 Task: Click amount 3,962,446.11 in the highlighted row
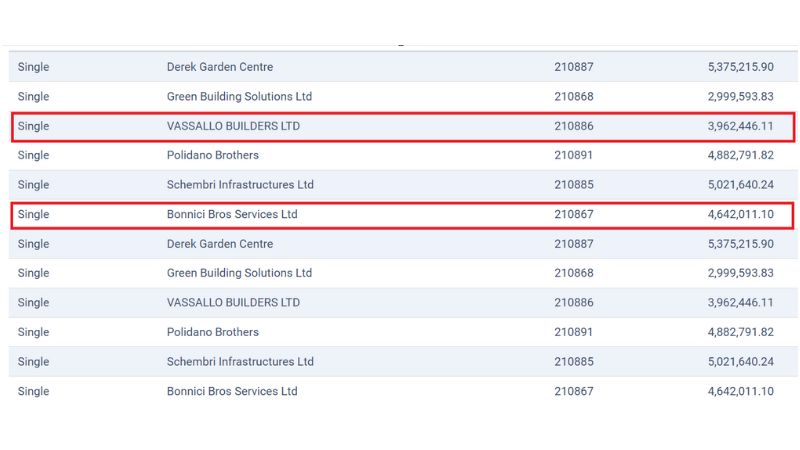click(x=739, y=127)
